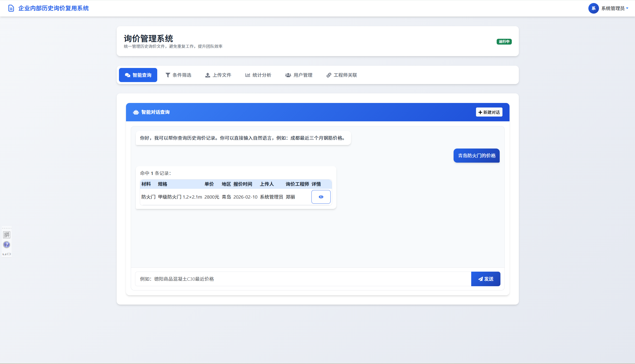Viewport: 635px width, 364px height.
Task: Click the 材料 column header
Action: [x=146, y=184]
